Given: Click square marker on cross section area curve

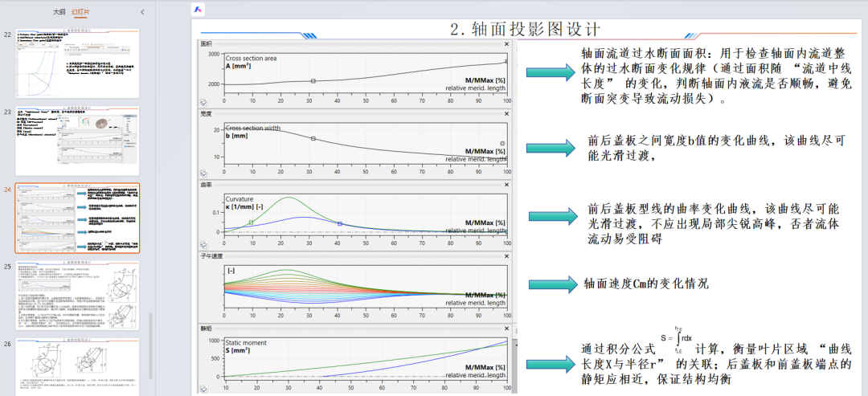Looking at the screenshot, I should 313,80.
